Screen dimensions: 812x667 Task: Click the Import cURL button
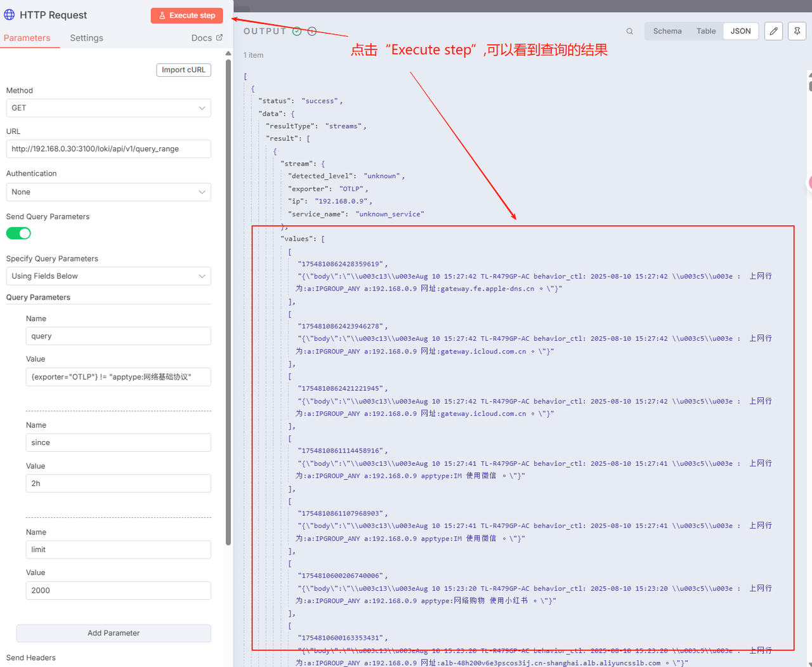click(x=183, y=70)
